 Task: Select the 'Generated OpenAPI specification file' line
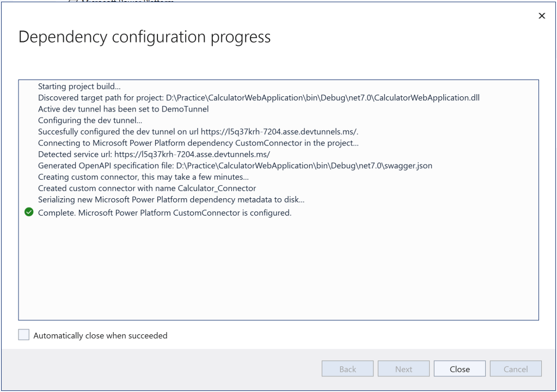pos(235,166)
